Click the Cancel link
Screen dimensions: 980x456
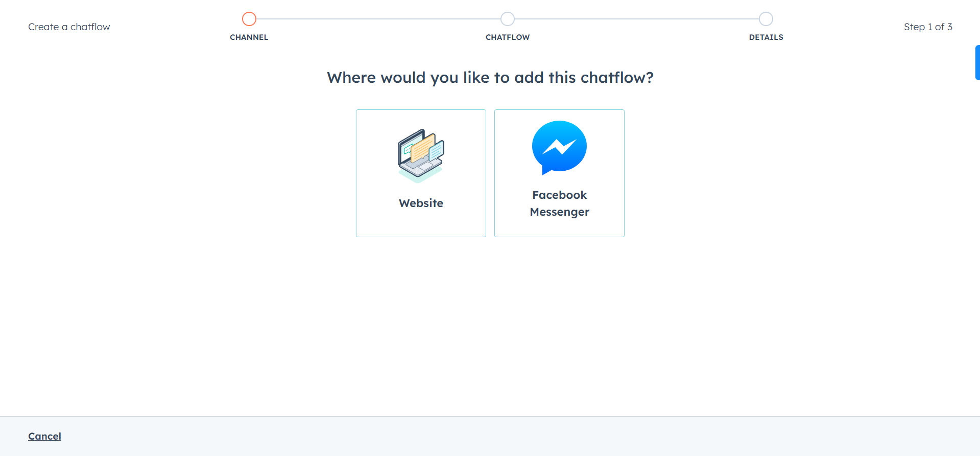44,436
